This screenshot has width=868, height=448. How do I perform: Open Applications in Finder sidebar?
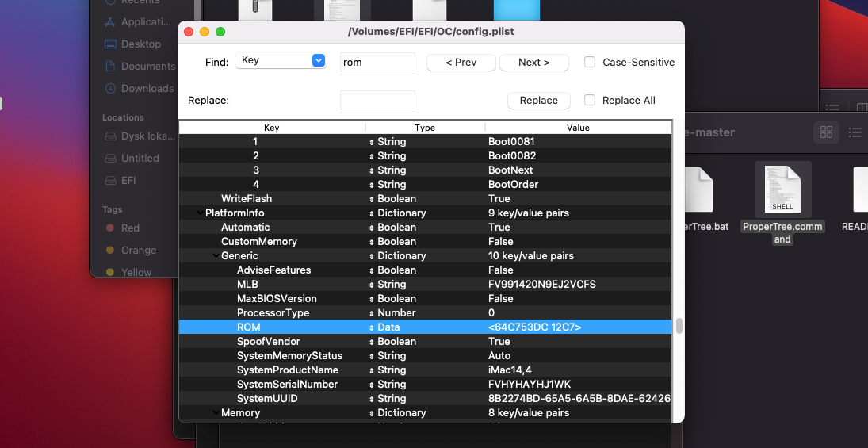tap(139, 22)
